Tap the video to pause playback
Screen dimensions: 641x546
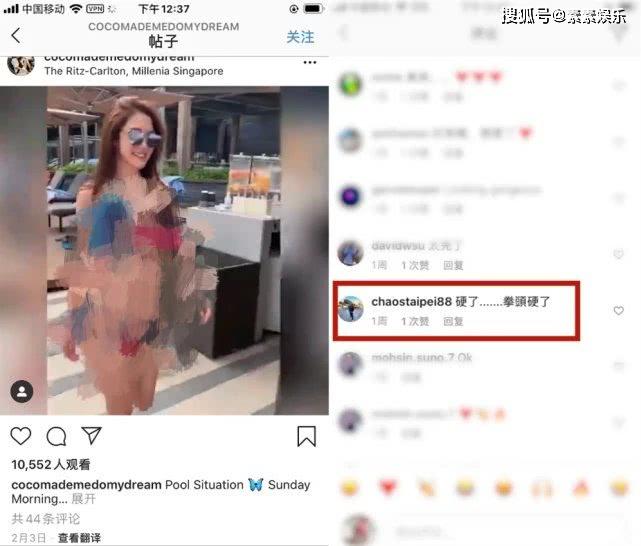pyautogui.click(x=164, y=250)
